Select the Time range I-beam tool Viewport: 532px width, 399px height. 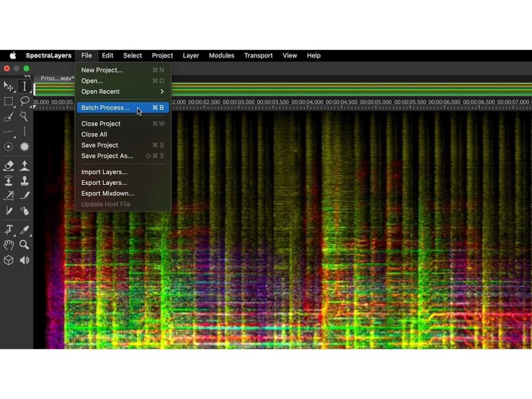pos(24,86)
